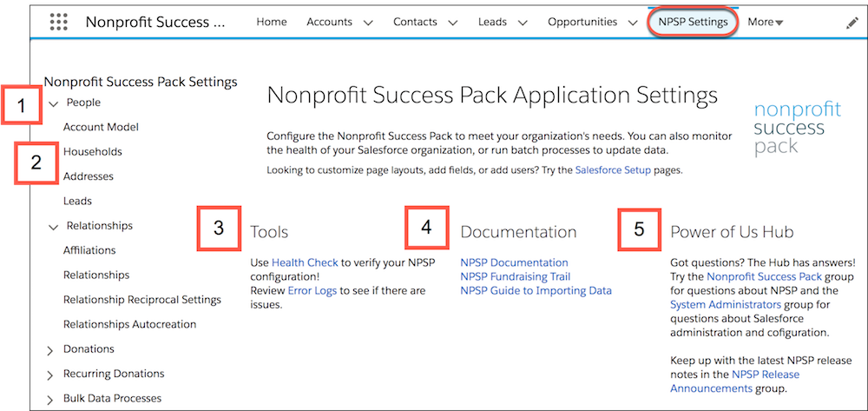Select the NPSP Settings tab

(693, 22)
